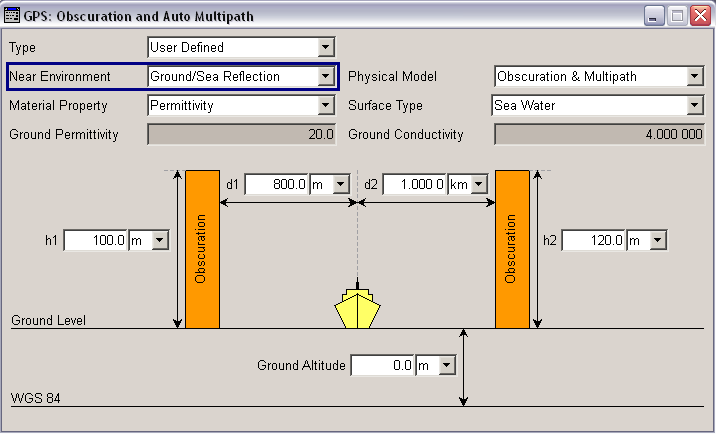Screen dimensions: 716x434
Task: Click the Ground Altitude value field
Action: [x=382, y=366]
